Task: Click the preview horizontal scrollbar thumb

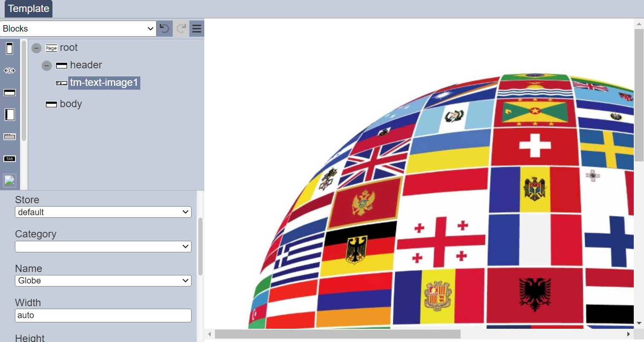Action: tap(338, 334)
